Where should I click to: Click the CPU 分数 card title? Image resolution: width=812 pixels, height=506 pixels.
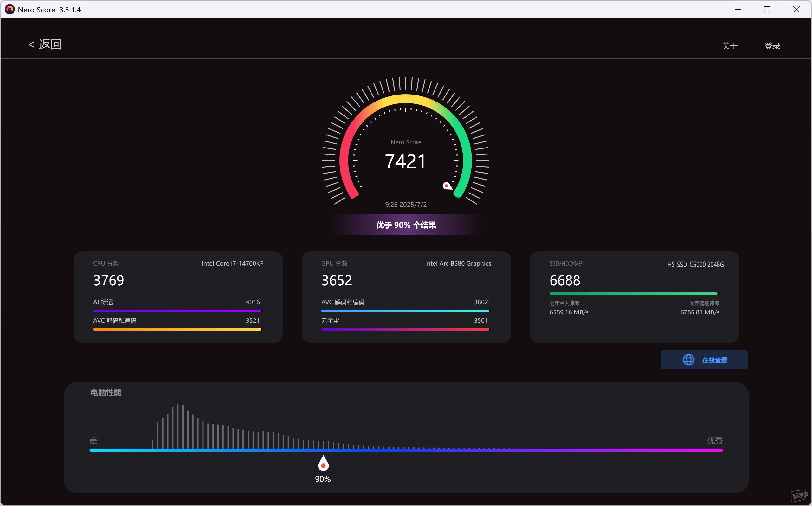106,263
